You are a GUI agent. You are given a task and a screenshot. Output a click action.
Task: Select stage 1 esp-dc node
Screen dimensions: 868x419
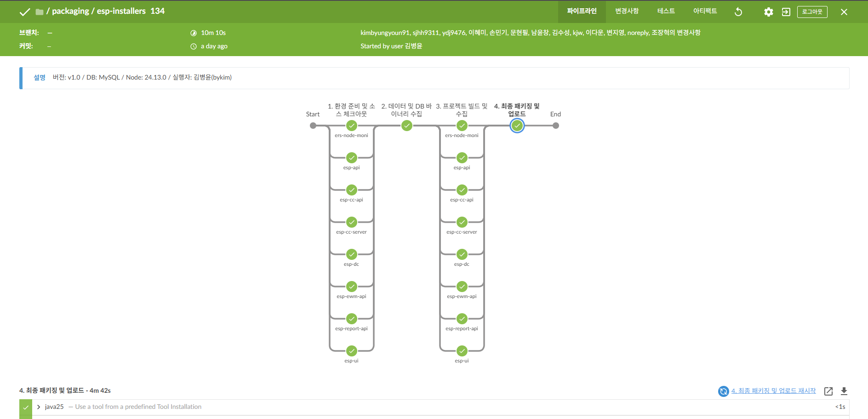pyautogui.click(x=352, y=254)
